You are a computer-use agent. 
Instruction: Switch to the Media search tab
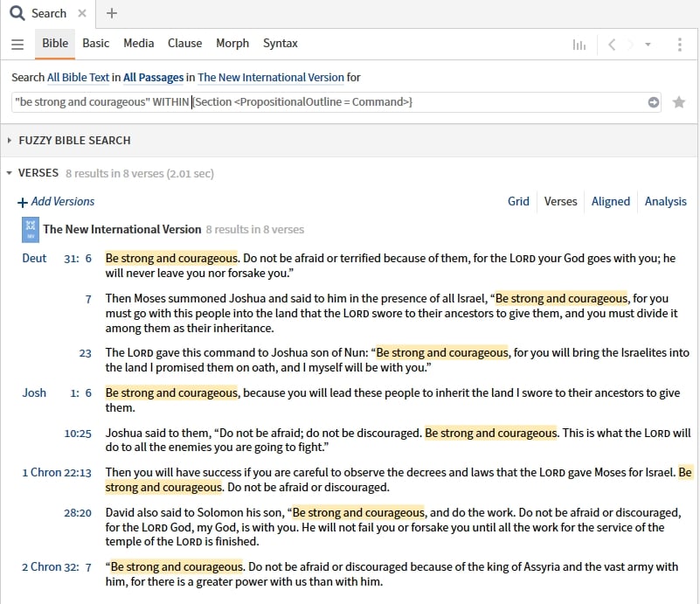pos(138,44)
